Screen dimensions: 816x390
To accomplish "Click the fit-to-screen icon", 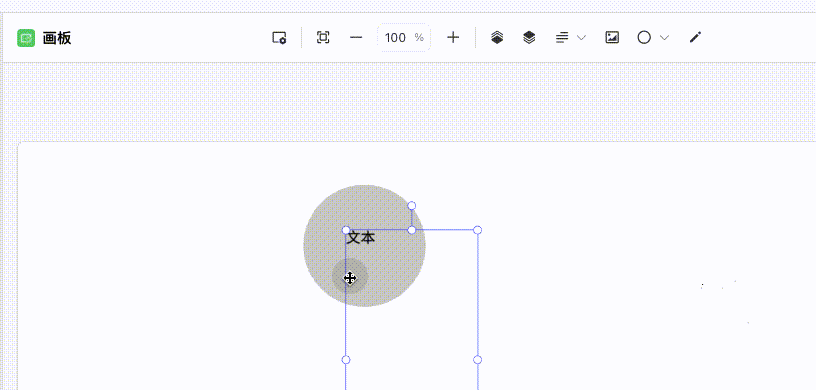I will point(323,37).
